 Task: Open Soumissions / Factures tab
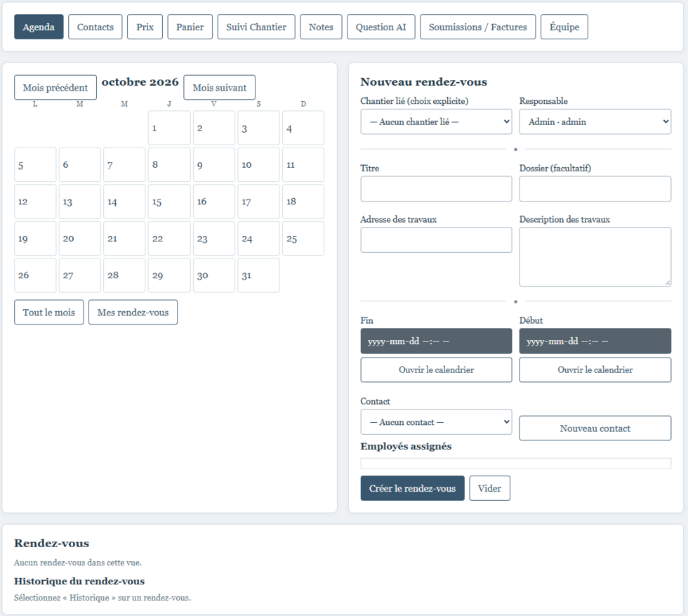click(478, 27)
